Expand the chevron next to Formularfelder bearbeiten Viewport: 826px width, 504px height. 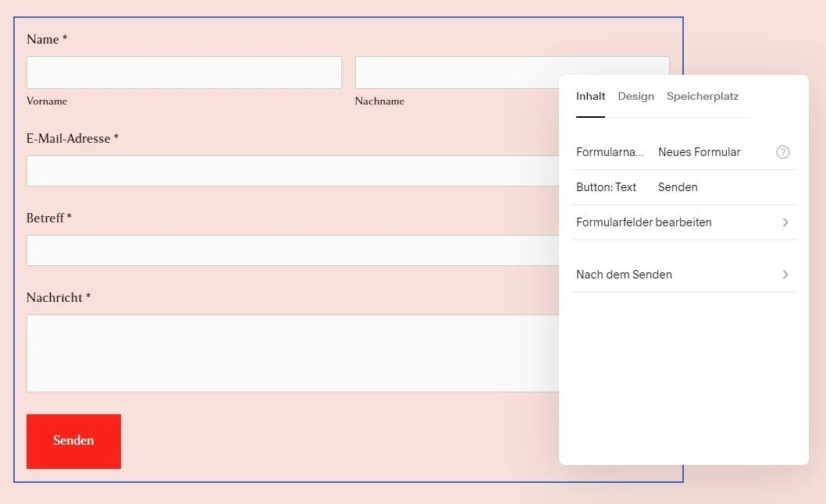point(785,222)
